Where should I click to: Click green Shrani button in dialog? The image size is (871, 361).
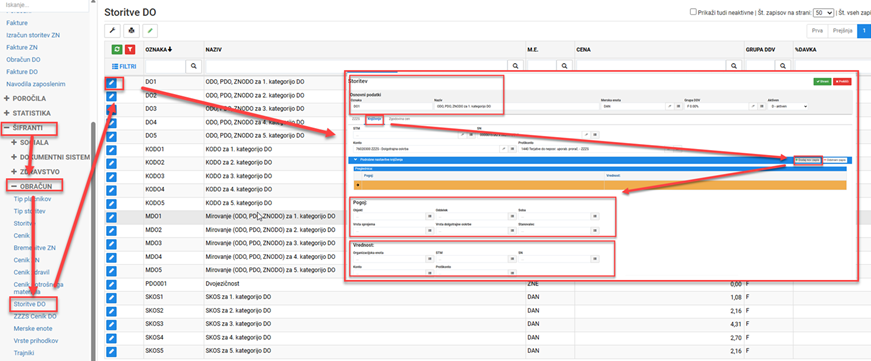822,82
